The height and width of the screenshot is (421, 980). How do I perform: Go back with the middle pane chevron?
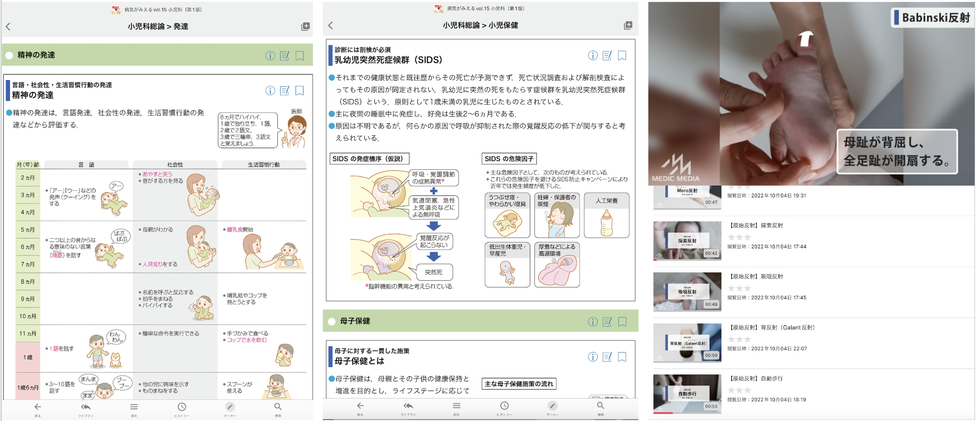pos(330,25)
